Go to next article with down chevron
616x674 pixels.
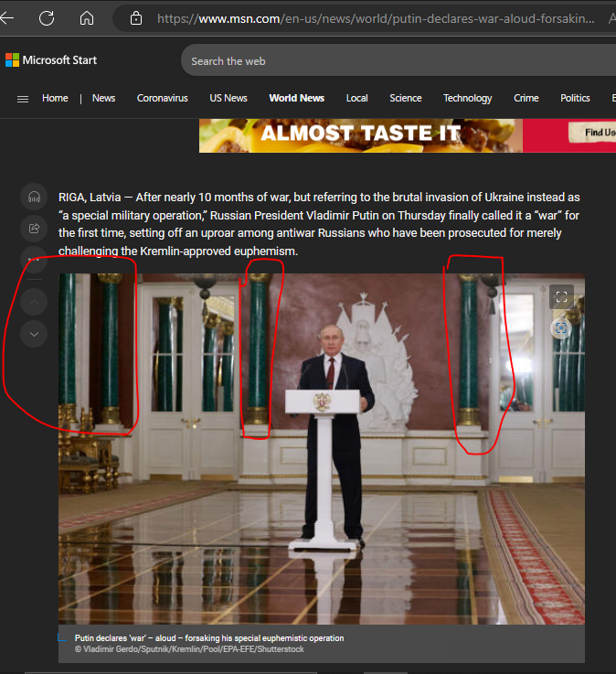click(34, 334)
